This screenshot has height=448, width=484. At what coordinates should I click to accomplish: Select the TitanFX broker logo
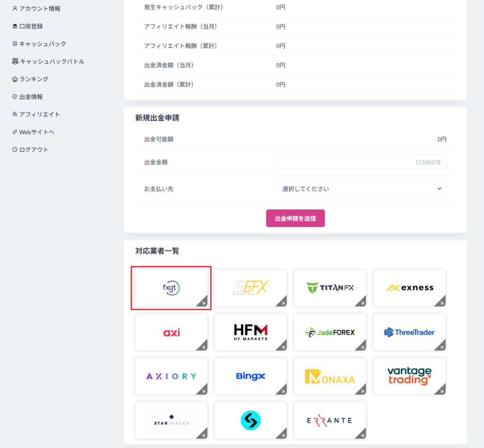pyautogui.click(x=330, y=288)
